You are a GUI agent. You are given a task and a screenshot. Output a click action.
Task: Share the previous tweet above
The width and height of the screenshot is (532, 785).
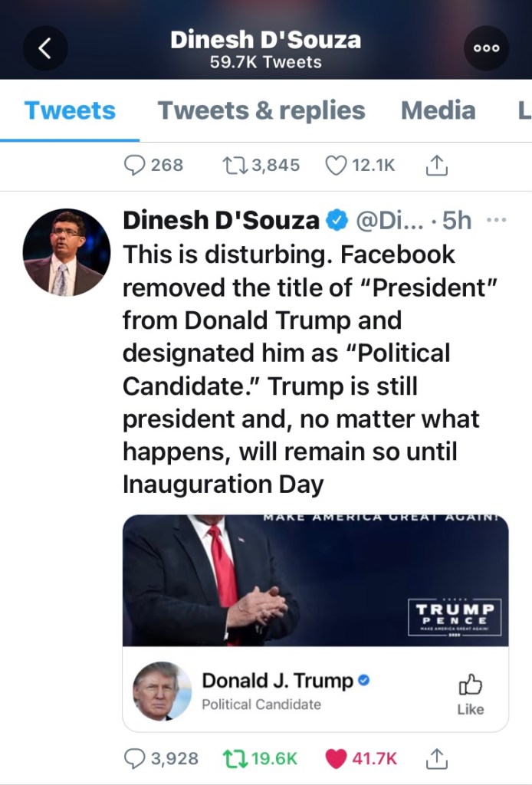coord(435,165)
